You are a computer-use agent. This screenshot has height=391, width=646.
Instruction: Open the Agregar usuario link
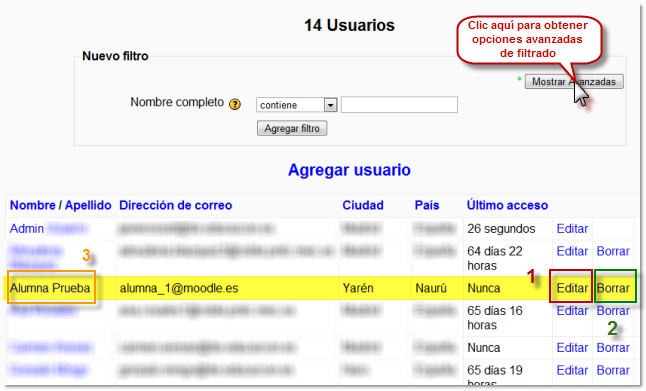[349, 170]
